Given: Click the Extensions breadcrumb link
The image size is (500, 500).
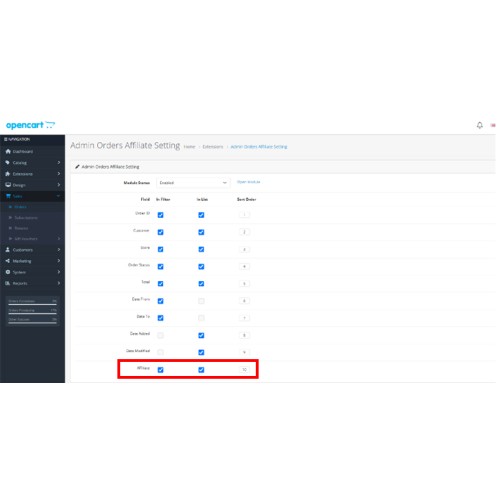Looking at the screenshot, I should 214,148.
